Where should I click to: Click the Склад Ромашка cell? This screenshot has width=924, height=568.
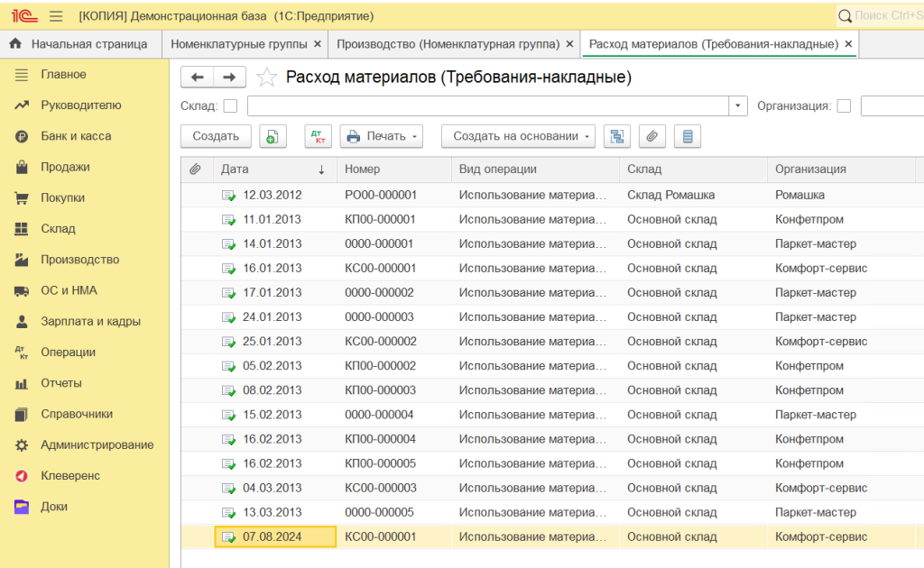pyautogui.click(x=670, y=196)
